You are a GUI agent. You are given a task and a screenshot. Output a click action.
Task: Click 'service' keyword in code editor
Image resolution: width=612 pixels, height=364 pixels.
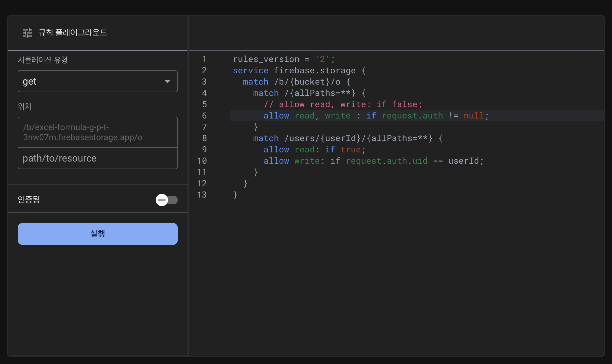coord(250,71)
